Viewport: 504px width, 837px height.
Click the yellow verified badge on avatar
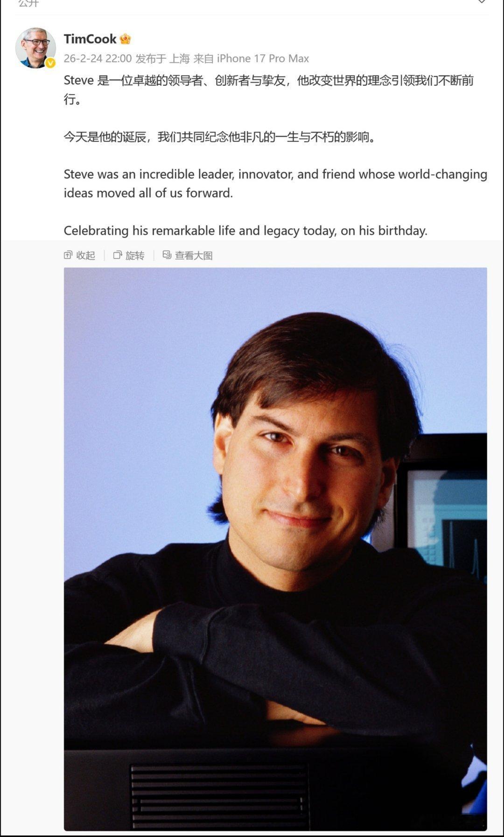pos(50,63)
